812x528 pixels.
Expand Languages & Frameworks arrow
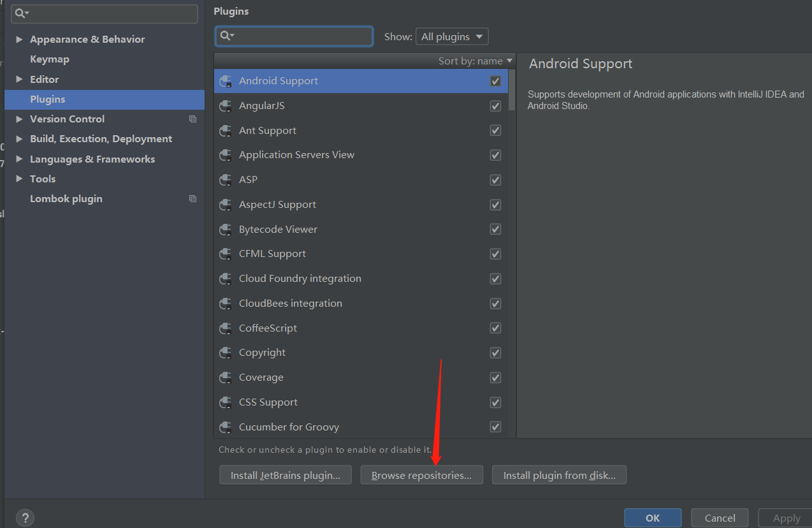point(19,159)
